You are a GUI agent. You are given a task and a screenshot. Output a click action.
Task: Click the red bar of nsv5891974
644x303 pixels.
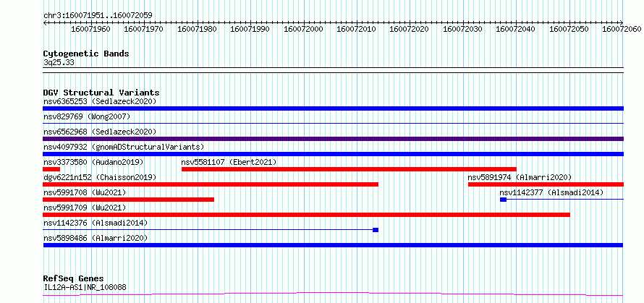(x=546, y=184)
